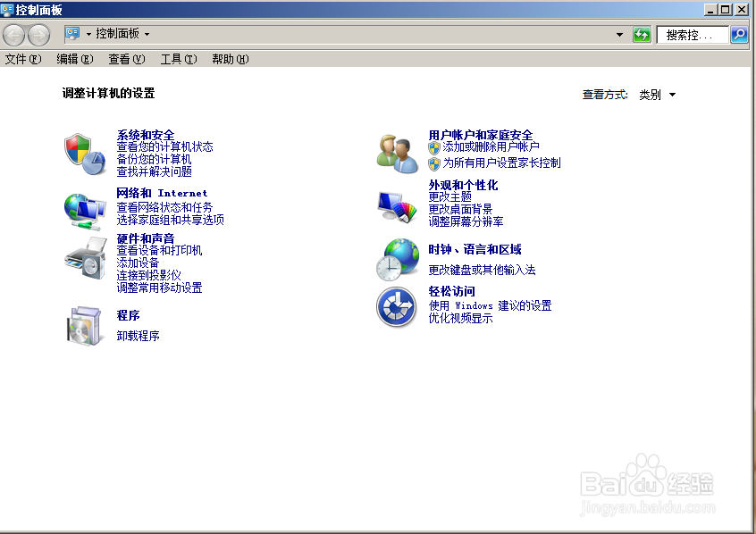756x534 pixels.
Task: Click 添加设备 link
Action: [x=138, y=263]
